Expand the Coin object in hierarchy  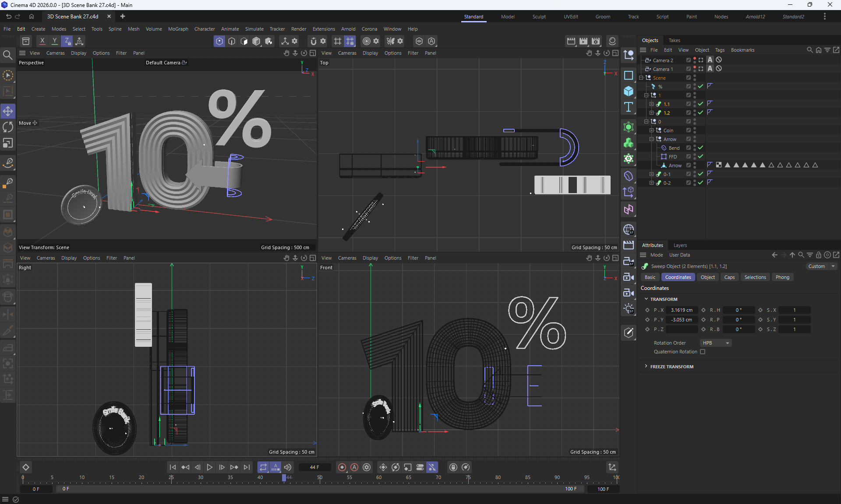point(651,130)
